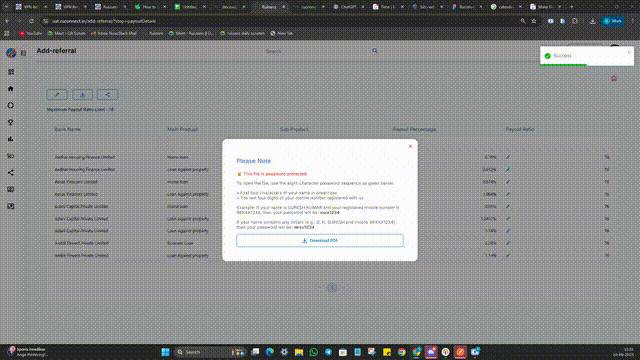
Task: Click the Main Product column header
Action: 182,129
